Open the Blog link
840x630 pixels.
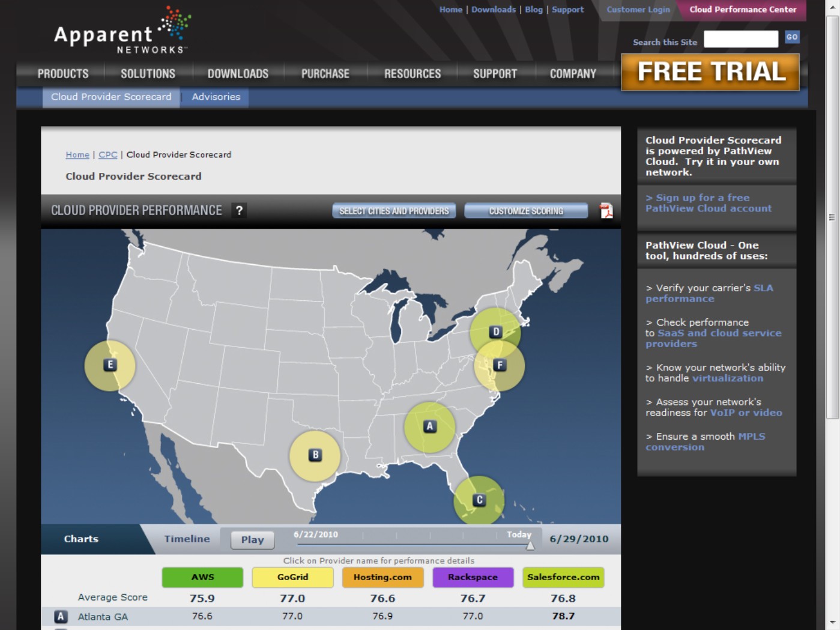[x=534, y=10]
